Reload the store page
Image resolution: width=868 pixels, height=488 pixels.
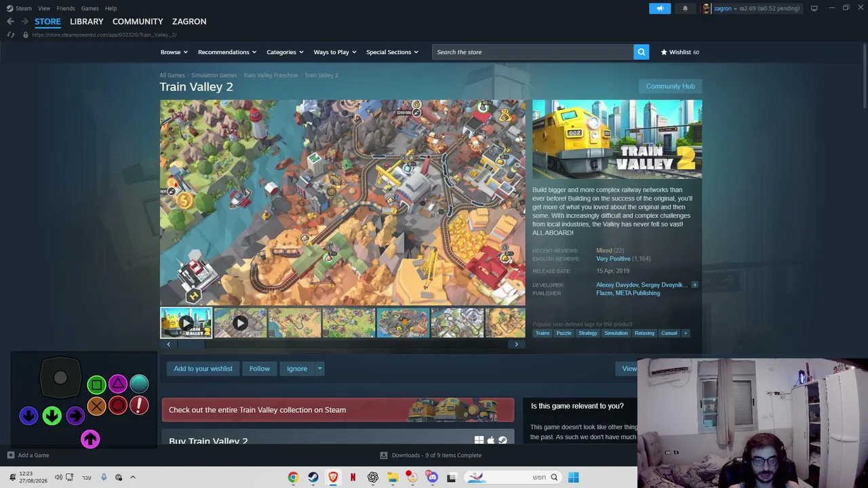point(11,35)
